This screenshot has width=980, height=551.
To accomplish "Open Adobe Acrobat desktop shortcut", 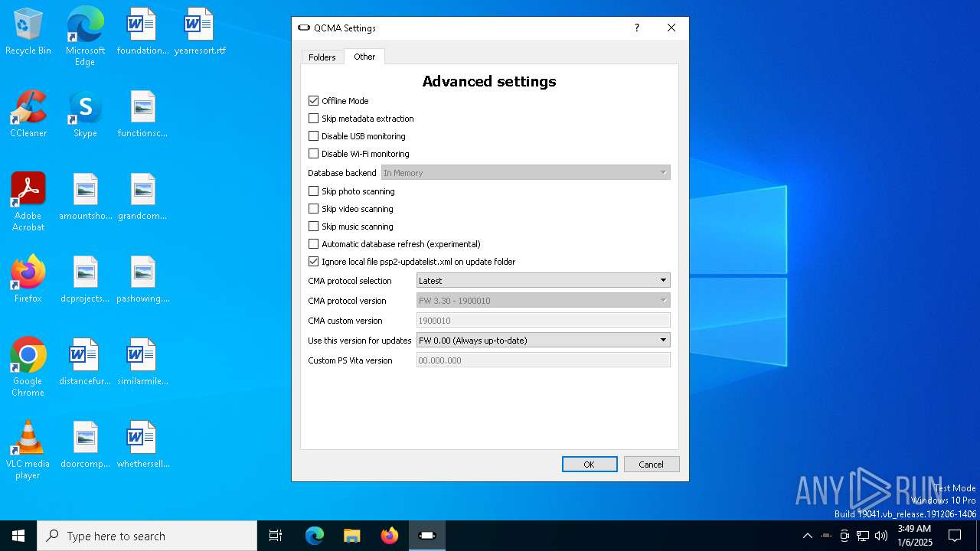I will tap(28, 201).
